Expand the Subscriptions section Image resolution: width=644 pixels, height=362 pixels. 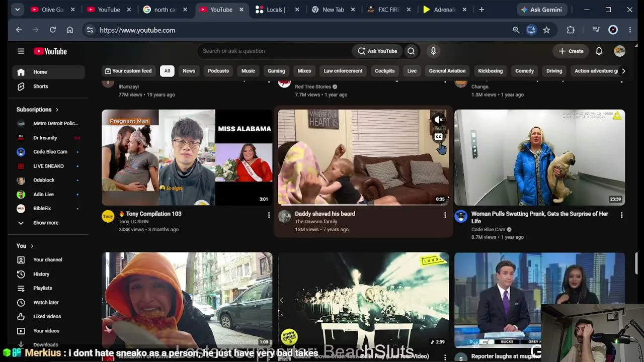[37, 110]
